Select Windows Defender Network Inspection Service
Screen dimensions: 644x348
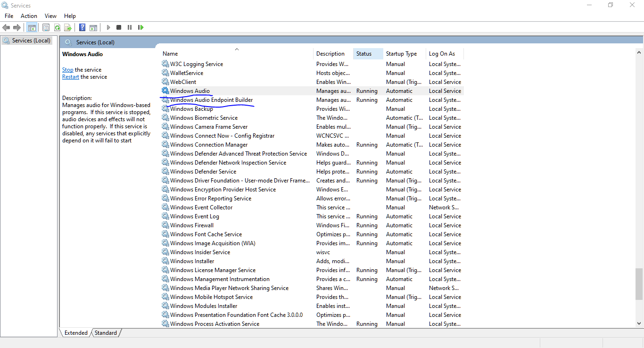(312, 163)
